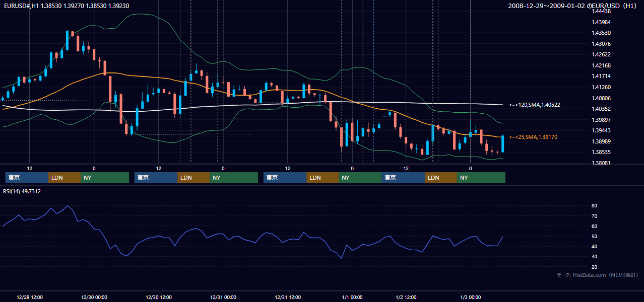Select the 12/29 12:00 date label
The image size is (644, 302).
[x=30, y=297]
